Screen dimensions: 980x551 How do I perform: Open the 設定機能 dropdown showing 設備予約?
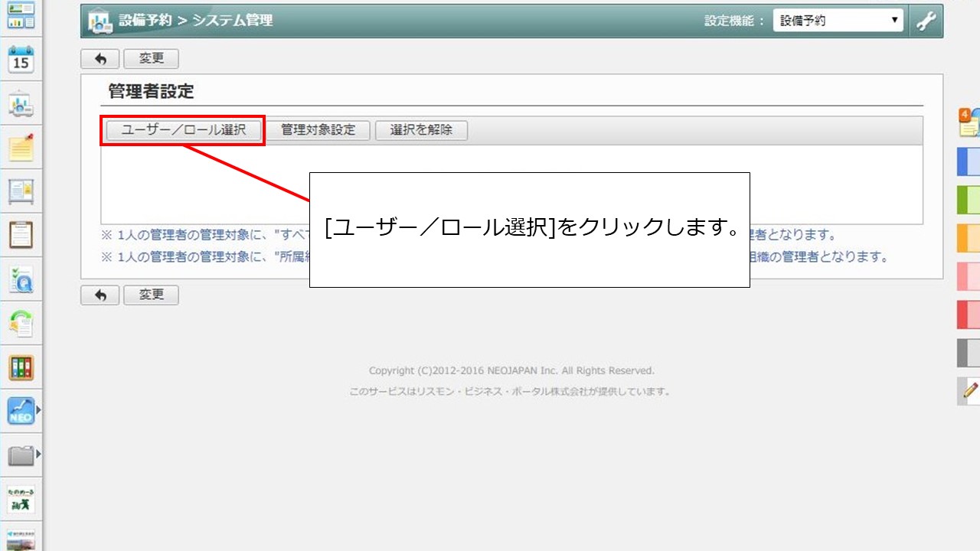(838, 21)
